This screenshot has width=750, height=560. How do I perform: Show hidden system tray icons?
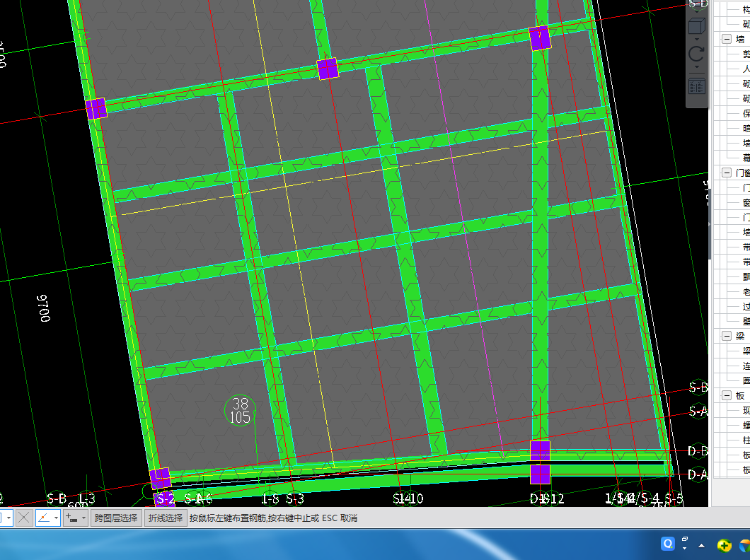(x=702, y=545)
